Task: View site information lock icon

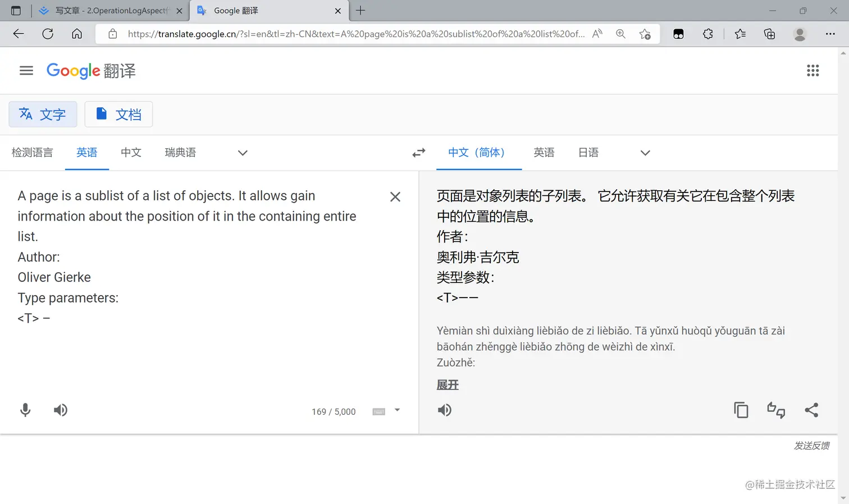Action: point(113,34)
